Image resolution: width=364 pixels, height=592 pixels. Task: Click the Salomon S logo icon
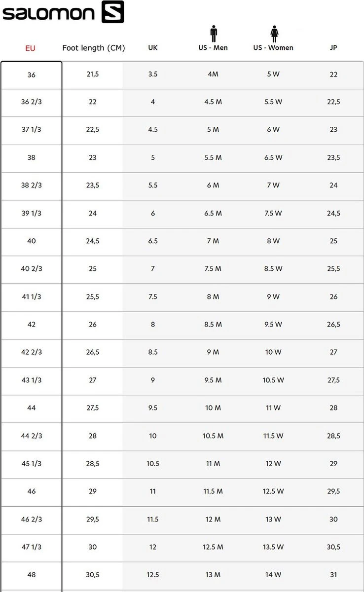(112, 12)
